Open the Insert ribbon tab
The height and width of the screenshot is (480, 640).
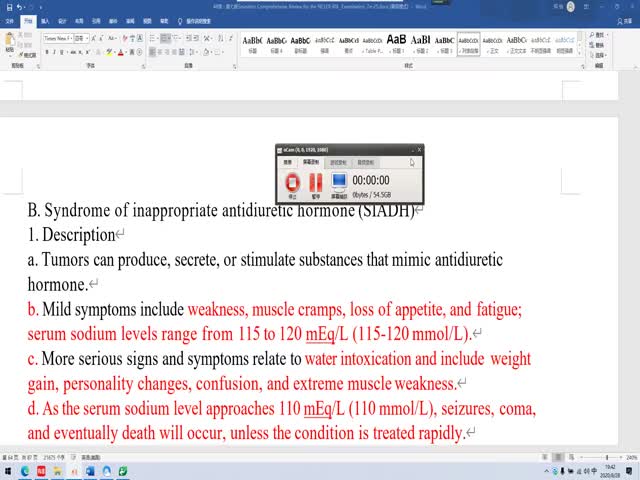pos(45,19)
